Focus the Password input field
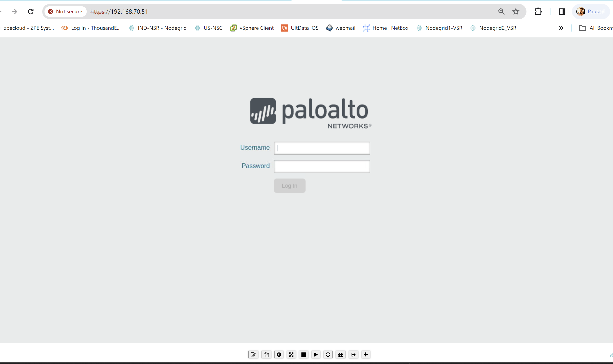 (x=322, y=166)
